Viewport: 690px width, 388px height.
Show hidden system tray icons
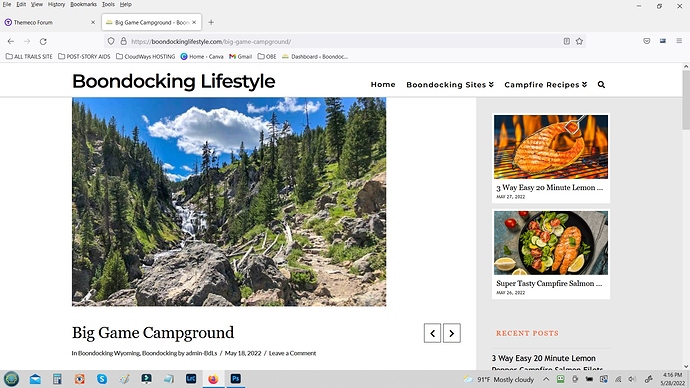coord(546,379)
